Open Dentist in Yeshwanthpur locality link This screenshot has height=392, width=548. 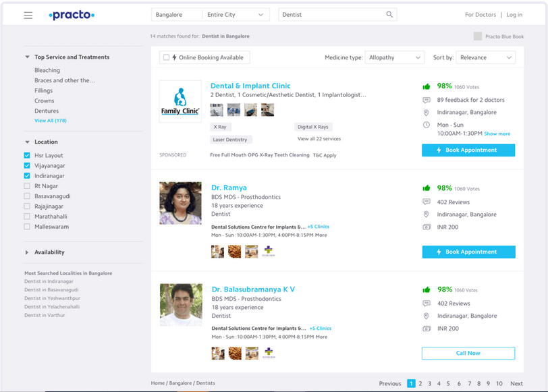52,298
